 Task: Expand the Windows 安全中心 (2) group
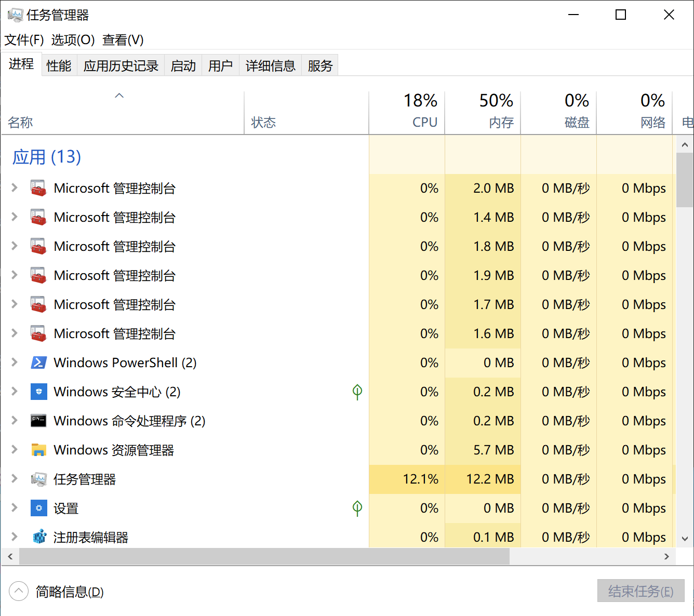[15, 392]
